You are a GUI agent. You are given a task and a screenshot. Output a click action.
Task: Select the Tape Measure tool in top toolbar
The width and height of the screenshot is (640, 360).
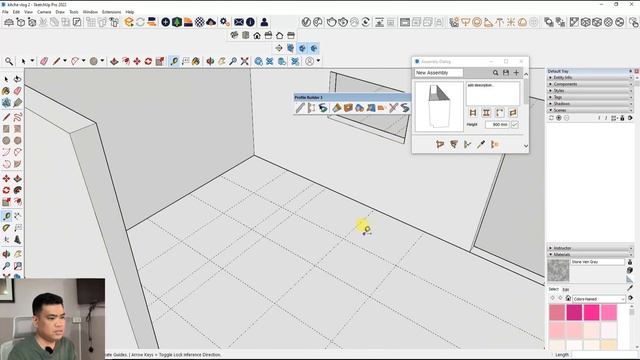174,61
